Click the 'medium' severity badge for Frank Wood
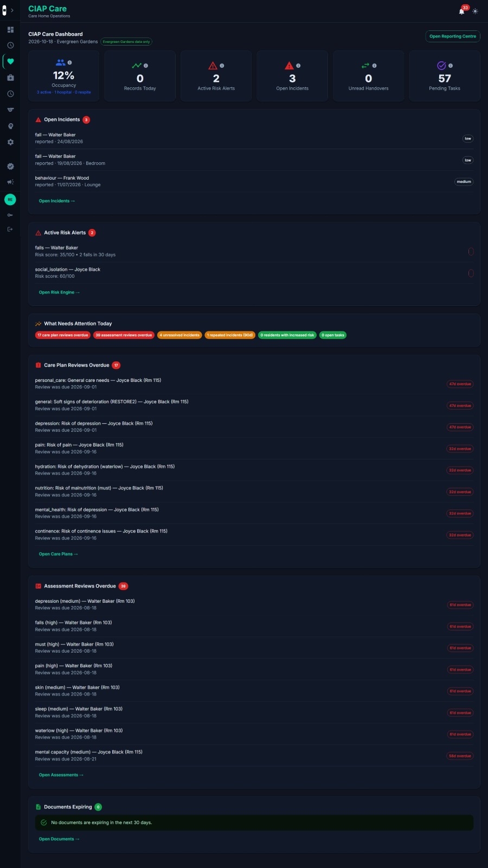 (x=464, y=182)
